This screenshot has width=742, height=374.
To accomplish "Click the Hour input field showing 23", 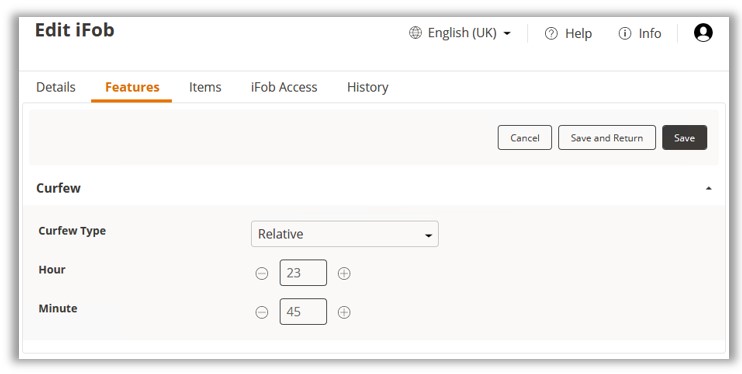I will point(303,273).
